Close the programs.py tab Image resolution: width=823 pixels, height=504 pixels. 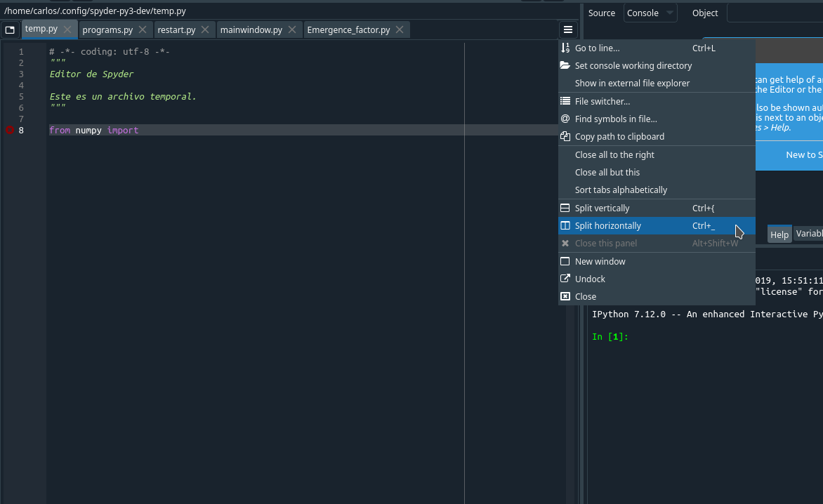click(143, 30)
